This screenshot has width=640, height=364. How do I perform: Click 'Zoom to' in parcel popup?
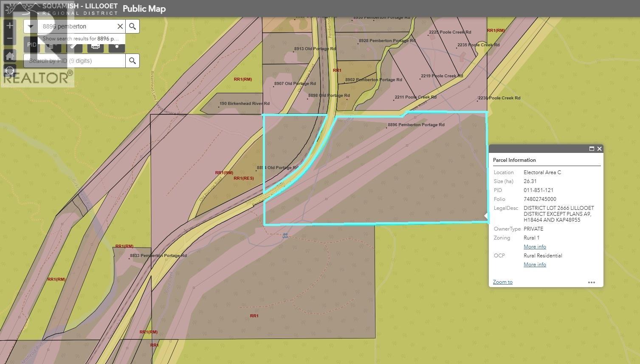click(502, 282)
